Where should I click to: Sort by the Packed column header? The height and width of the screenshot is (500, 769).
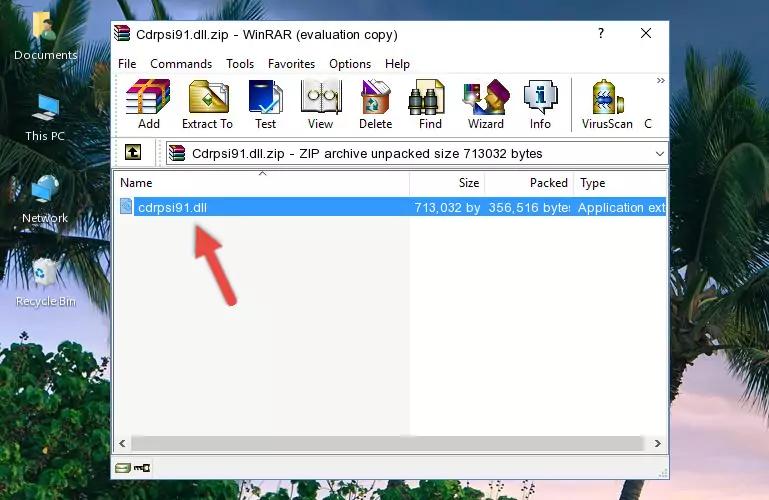point(529,183)
